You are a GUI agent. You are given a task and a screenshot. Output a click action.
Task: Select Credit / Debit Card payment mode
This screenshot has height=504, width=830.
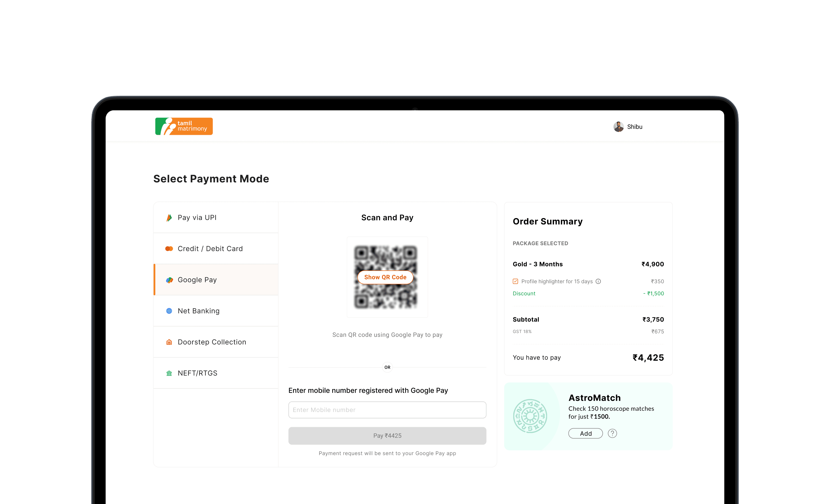click(x=216, y=249)
